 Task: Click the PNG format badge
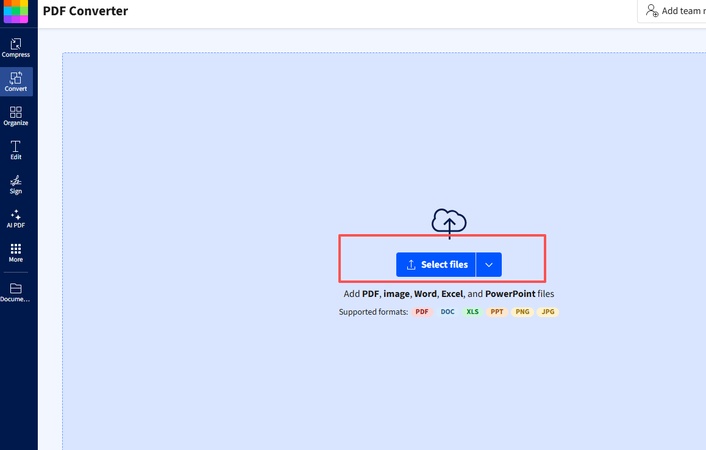coord(522,312)
